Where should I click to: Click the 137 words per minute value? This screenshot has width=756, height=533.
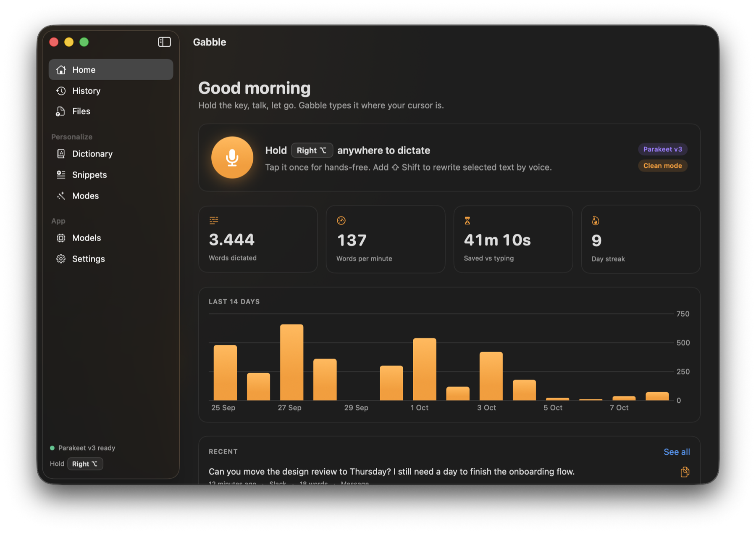pos(352,240)
